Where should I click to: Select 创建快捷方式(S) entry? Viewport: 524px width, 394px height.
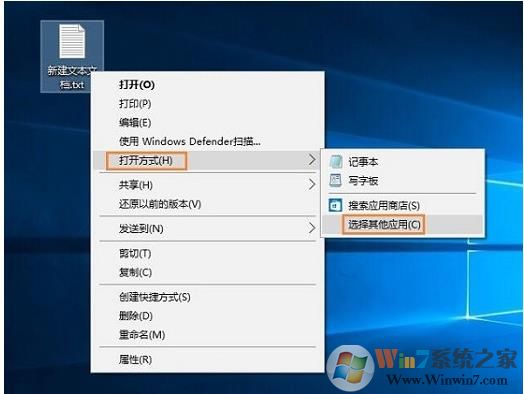tap(155, 297)
